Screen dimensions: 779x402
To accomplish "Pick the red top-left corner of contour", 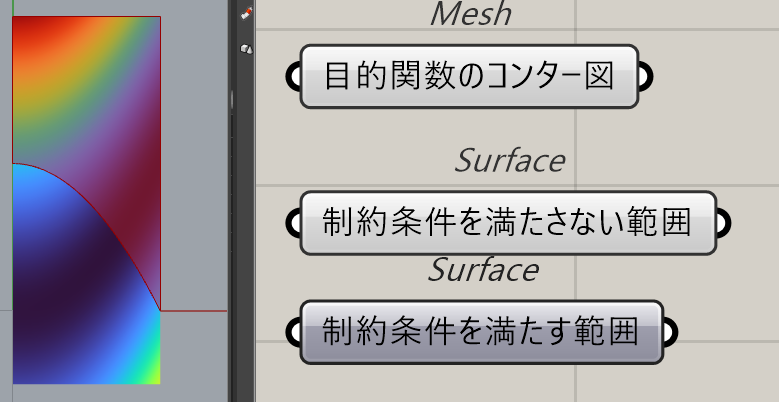I will (22, 26).
